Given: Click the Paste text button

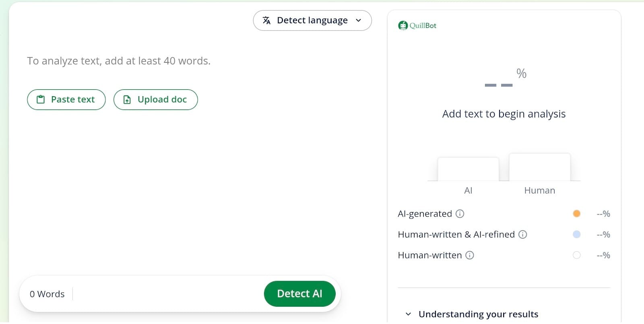Looking at the screenshot, I should pos(66,99).
